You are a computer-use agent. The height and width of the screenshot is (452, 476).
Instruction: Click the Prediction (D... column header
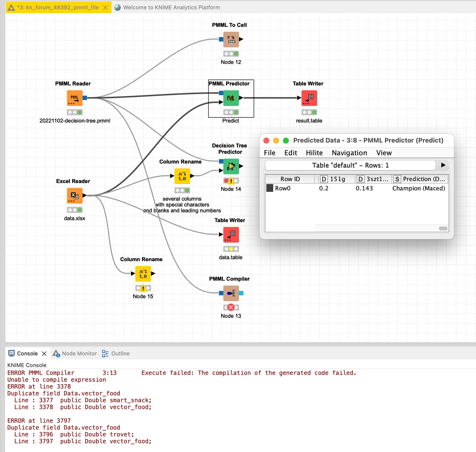pyautogui.click(x=420, y=179)
